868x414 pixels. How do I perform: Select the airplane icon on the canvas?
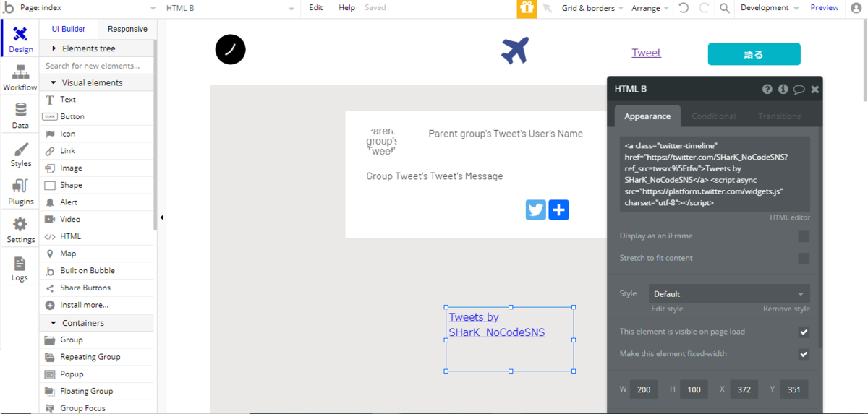point(515,51)
